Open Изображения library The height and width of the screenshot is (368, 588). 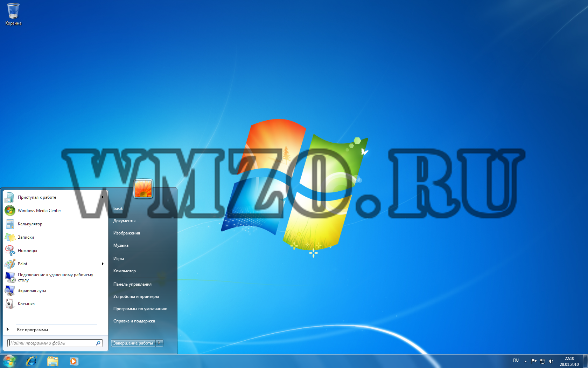[127, 233]
